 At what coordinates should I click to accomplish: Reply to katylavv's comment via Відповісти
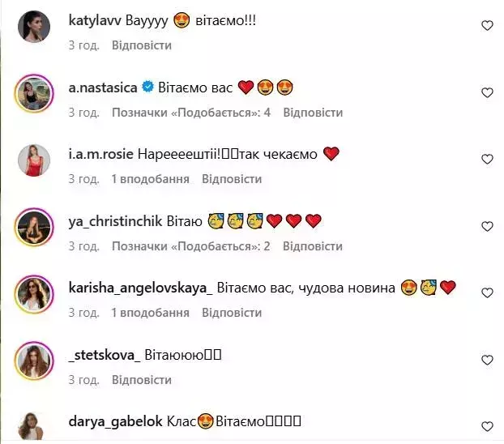(142, 45)
